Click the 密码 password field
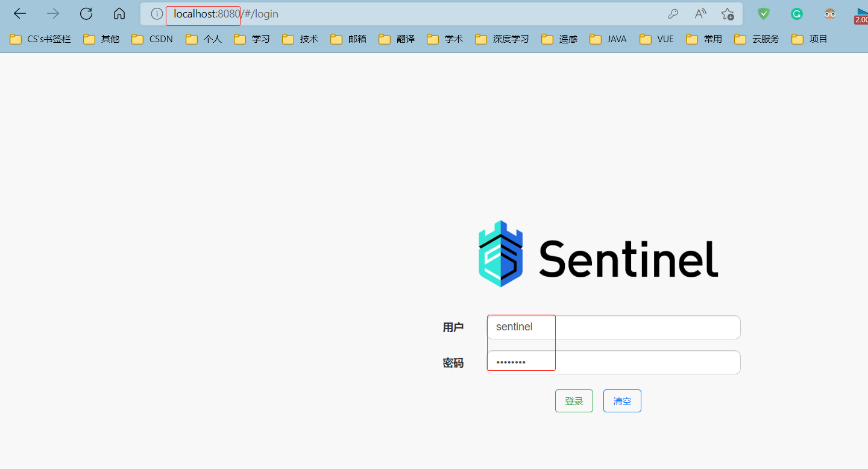Viewport: 868px width, 469px height. [614, 362]
